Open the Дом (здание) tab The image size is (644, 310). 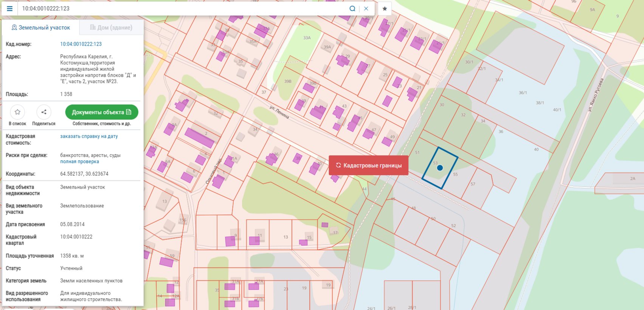point(111,28)
